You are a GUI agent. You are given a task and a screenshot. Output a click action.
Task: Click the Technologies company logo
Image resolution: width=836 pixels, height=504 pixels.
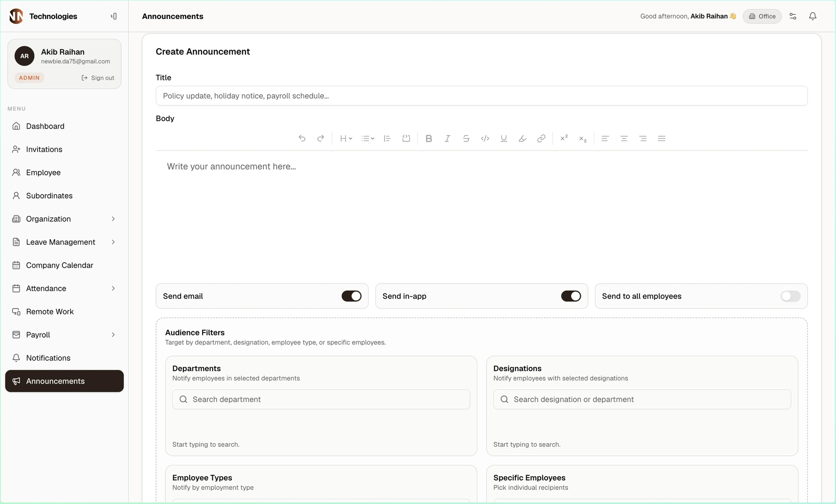point(16,16)
